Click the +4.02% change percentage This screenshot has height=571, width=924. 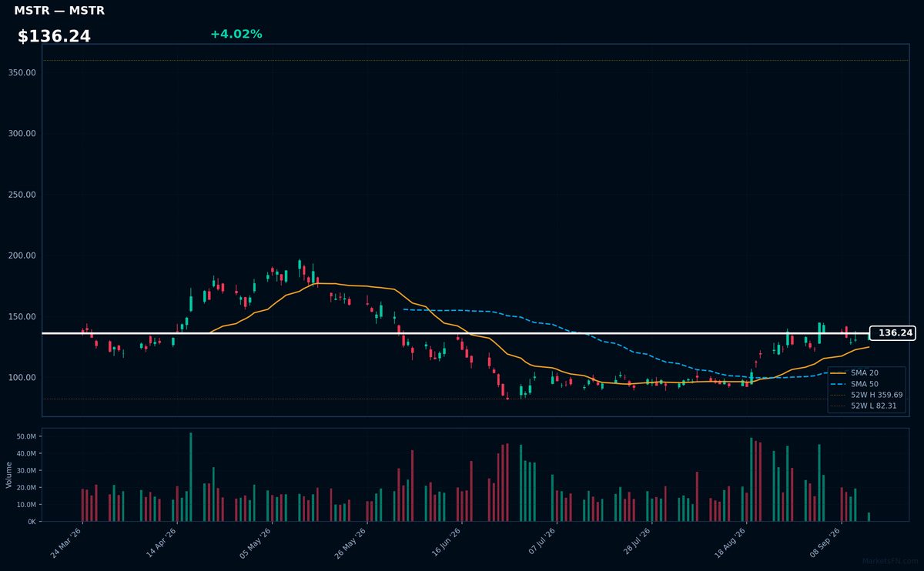[x=236, y=34]
